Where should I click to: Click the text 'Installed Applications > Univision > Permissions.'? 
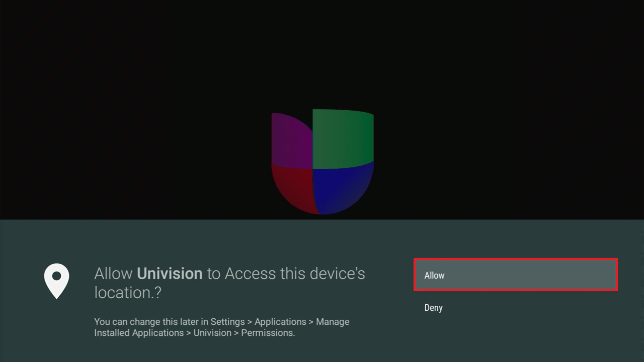(195, 333)
